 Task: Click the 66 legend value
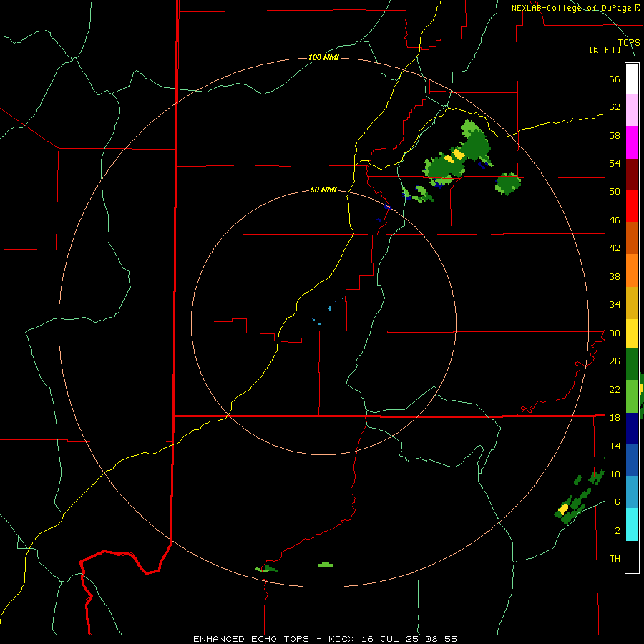coord(615,79)
